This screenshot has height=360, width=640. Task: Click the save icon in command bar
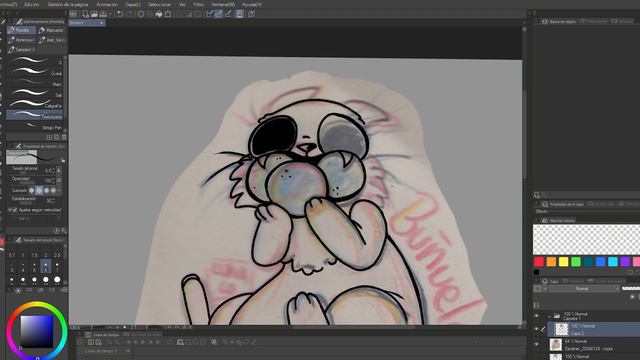[103, 14]
